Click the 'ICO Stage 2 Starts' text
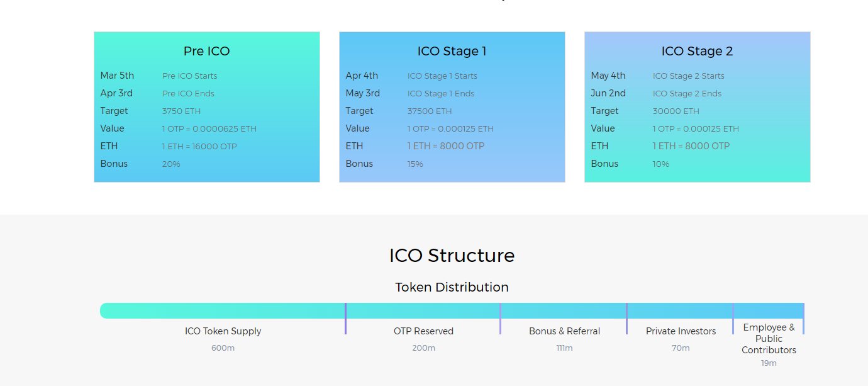 pos(688,76)
